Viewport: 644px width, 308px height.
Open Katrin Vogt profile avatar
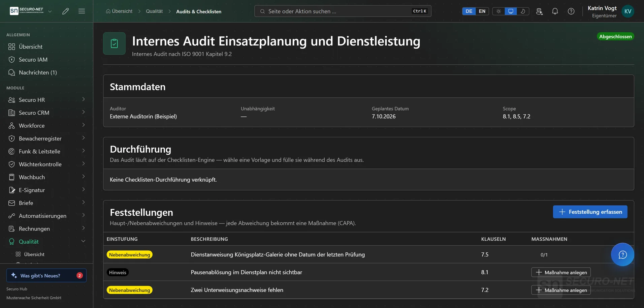point(628,11)
